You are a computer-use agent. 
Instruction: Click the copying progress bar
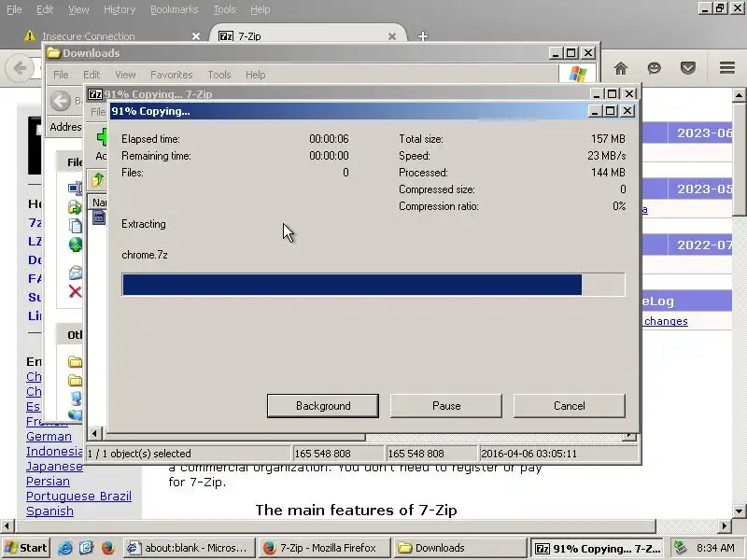point(373,285)
